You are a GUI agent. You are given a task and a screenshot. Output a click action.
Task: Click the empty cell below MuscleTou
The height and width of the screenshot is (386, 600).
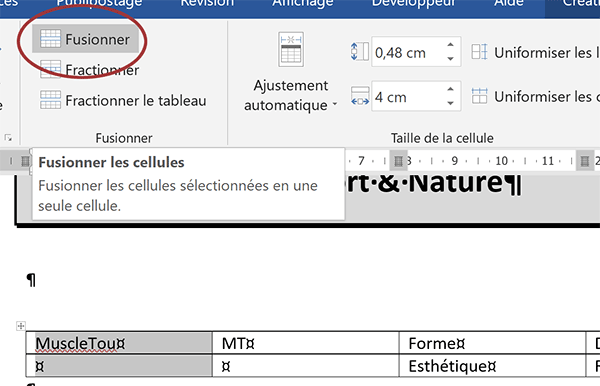(x=119, y=366)
